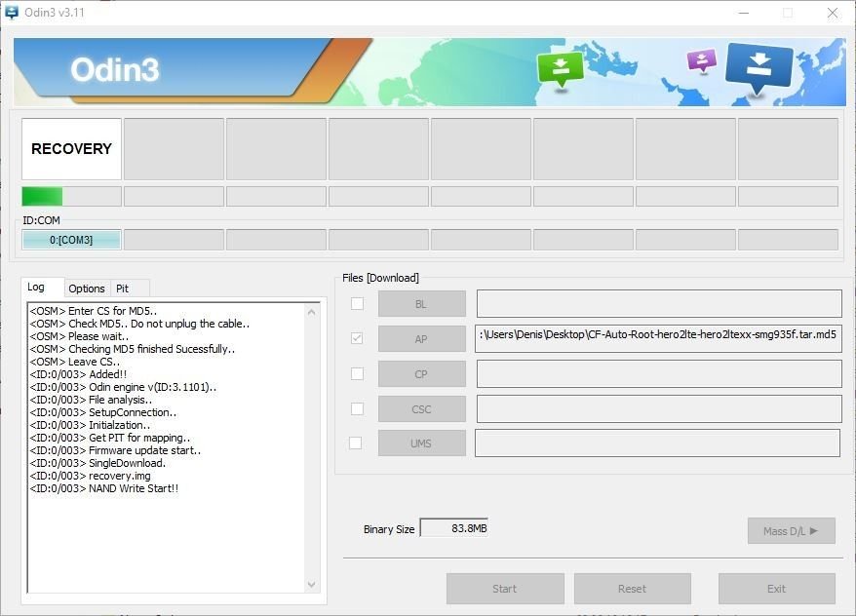Click the purple download icon on banner
This screenshot has width=856, height=616.
pyautogui.click(x=702, y=60)
